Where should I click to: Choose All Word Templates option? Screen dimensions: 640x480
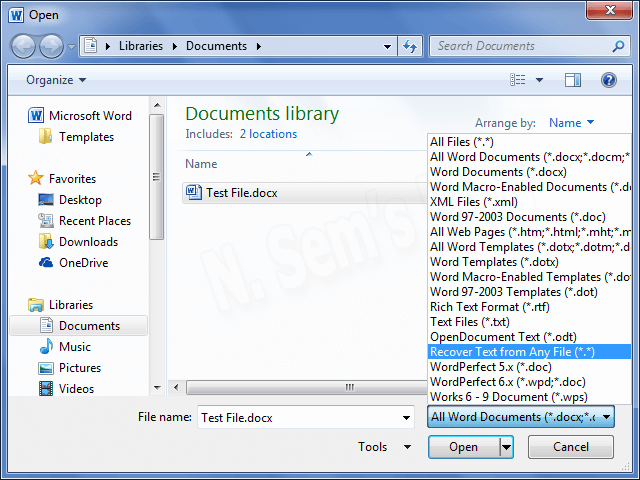(529, 247)
